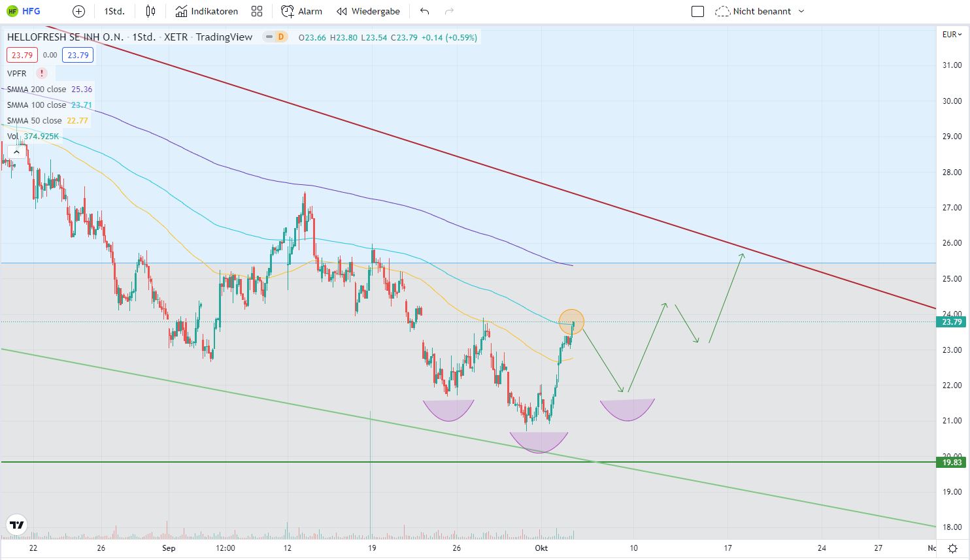Click the O23.66 open value in legend
Viewport: 970px width, 560px height.
pos(312,38)
